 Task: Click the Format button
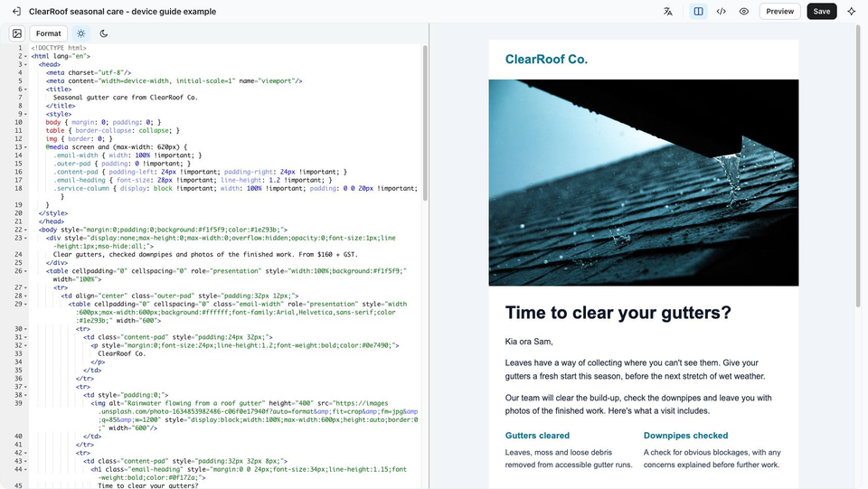point(49,33)
